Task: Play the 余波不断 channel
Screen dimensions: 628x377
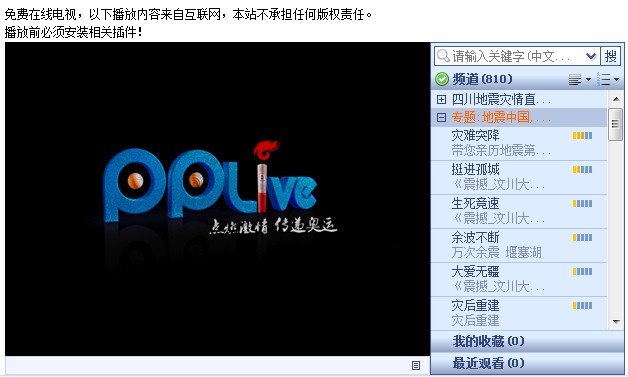Action: click(x=519, y=246)
